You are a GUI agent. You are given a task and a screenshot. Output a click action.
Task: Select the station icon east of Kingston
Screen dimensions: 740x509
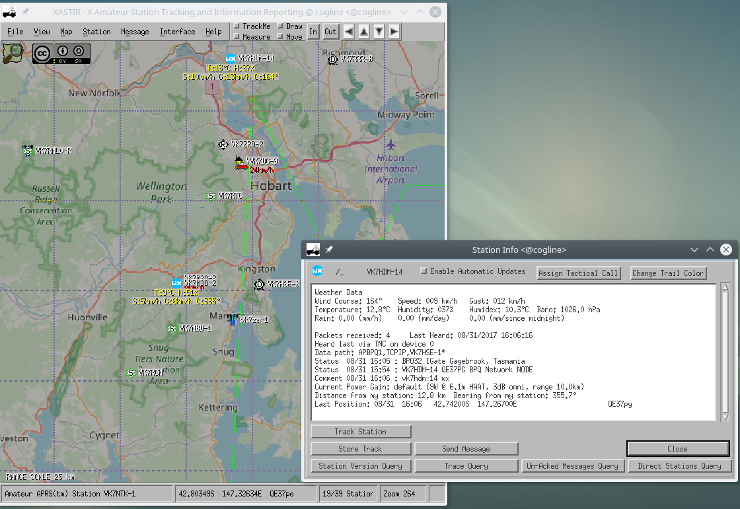tap(259, 284)
